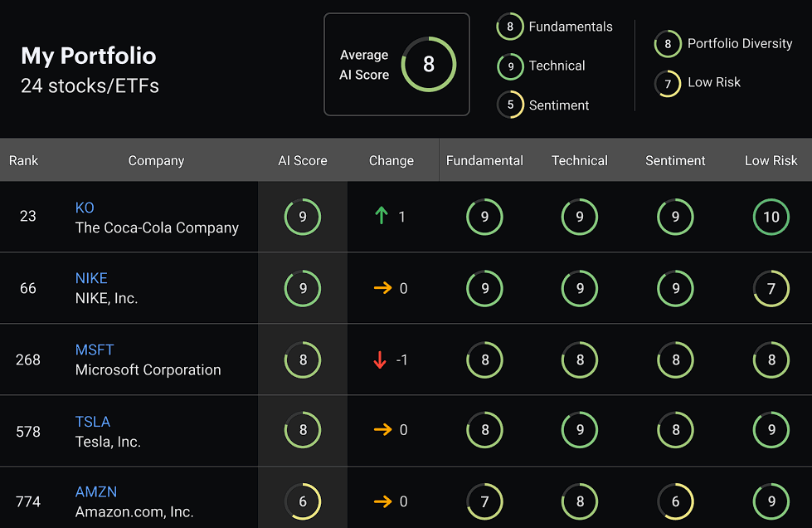Click Coca-Cola's AI Score 9 ring
Viewport: 812px width, 528px height.
tap(303, 217)
